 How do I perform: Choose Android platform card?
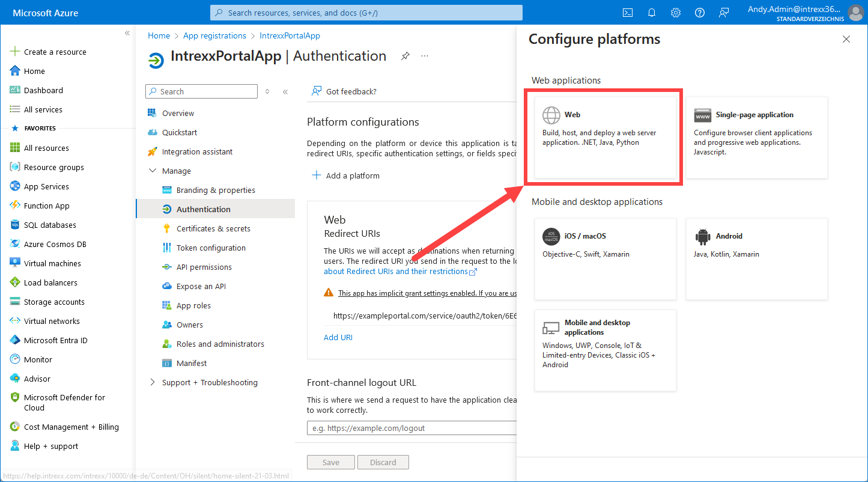point(757,259)
